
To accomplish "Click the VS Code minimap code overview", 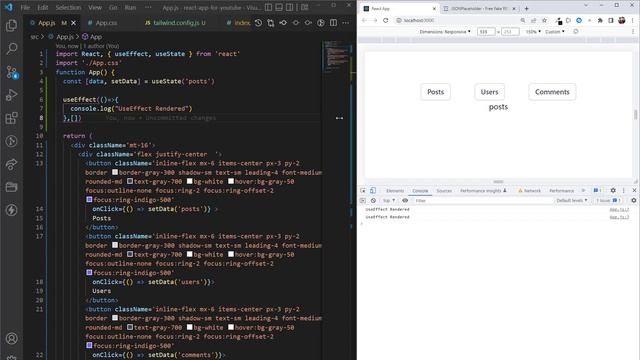I will click(337, 56).
